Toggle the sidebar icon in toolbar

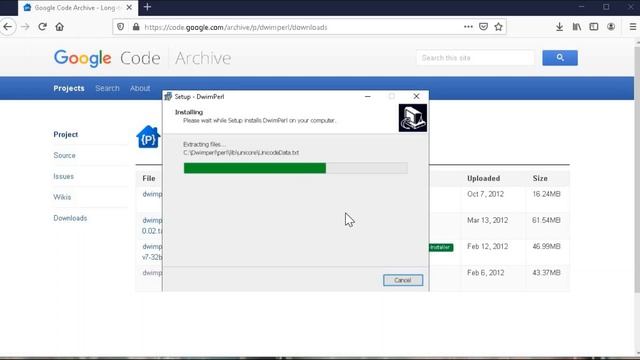pos(594,27)
